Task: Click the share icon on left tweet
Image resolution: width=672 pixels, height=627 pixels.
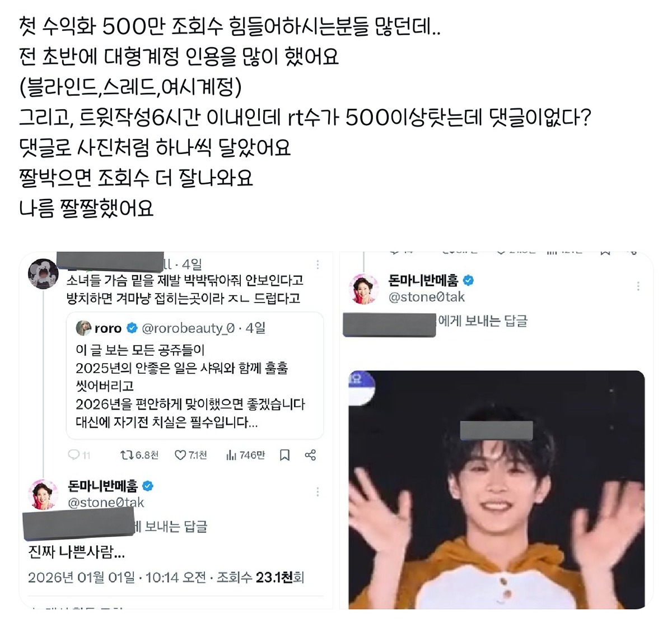Action: coord(310,455)
